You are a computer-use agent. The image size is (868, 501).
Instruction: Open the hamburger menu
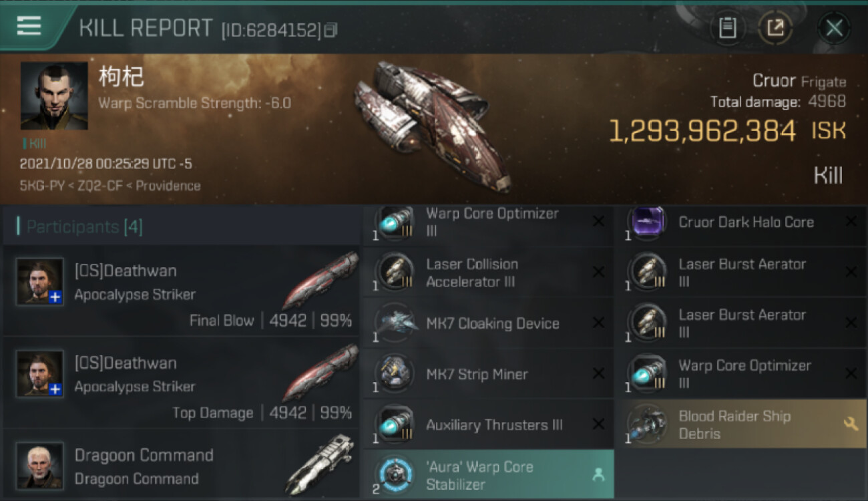pos(29,26)
